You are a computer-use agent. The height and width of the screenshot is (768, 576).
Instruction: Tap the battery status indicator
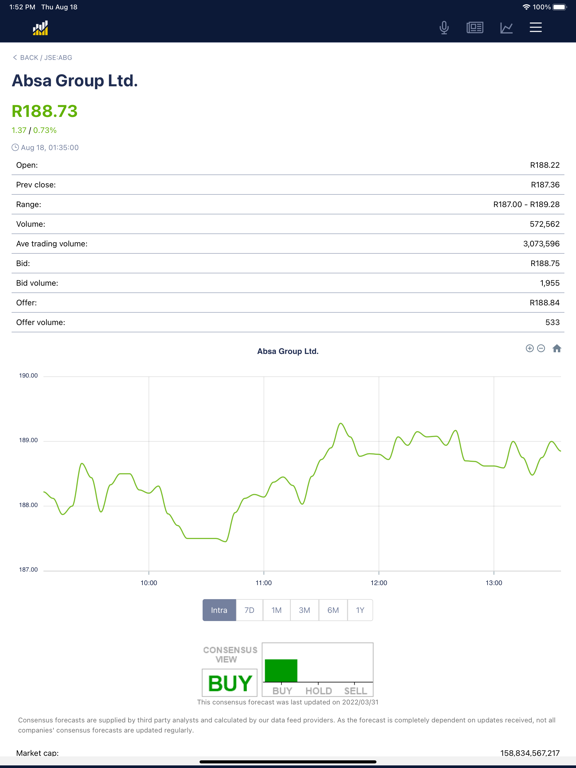click(560, 7)
